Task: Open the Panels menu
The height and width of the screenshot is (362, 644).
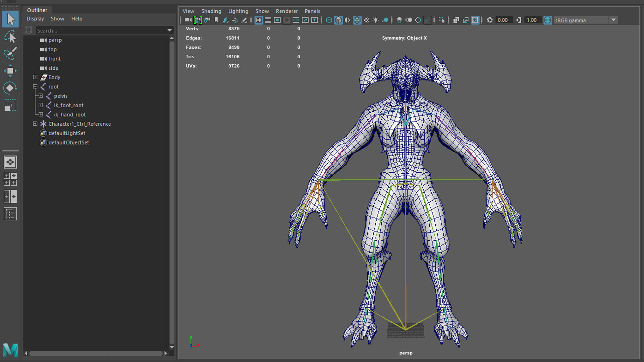Action: (312, 11)
